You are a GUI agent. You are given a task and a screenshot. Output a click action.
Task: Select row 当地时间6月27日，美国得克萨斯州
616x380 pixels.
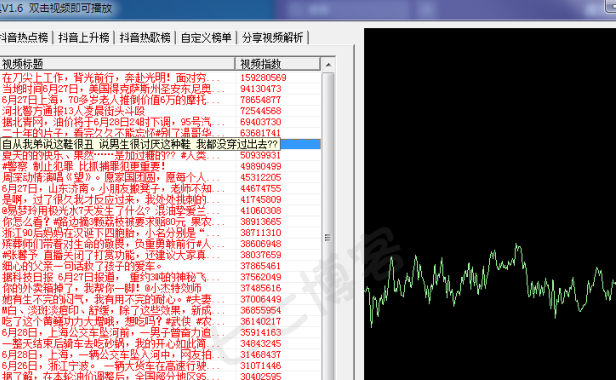[x=160, y=88]
